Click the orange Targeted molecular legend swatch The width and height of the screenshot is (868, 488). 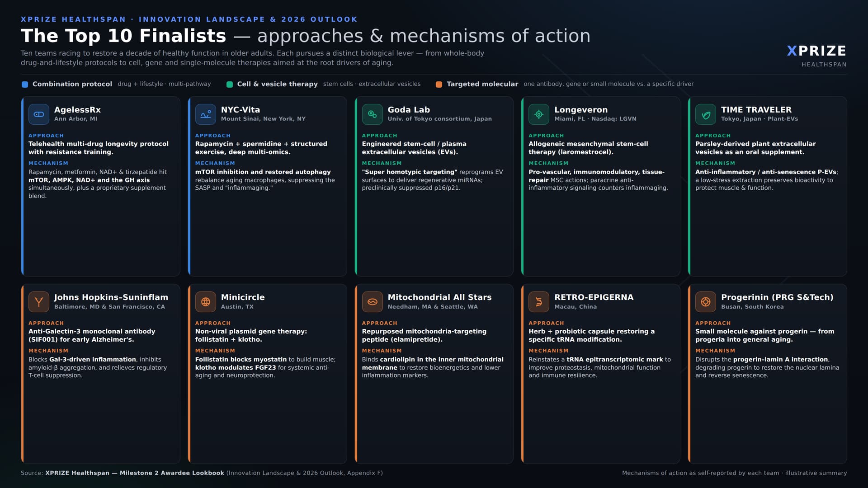click(x=439, y=84)
